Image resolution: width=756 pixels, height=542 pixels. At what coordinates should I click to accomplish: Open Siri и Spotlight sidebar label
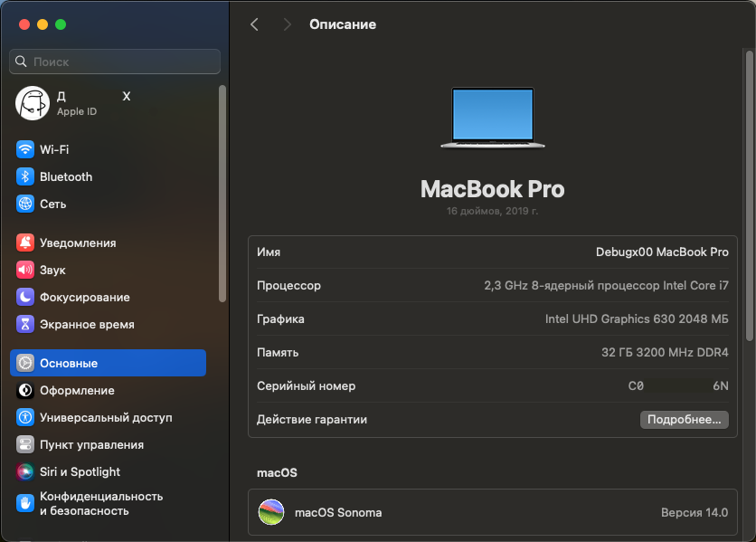(80, 471)
